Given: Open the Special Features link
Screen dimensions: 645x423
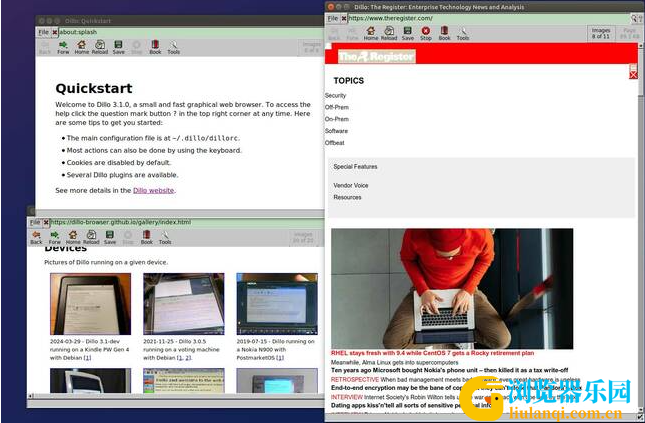Looking at the screenshot, I should [355, 167].
